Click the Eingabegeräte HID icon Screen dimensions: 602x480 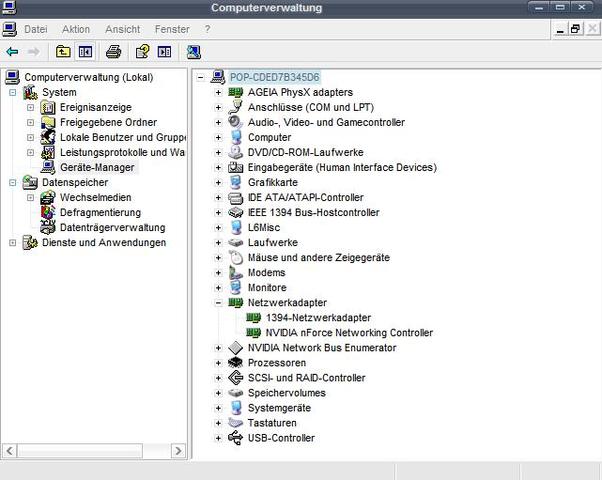[235, 167]
